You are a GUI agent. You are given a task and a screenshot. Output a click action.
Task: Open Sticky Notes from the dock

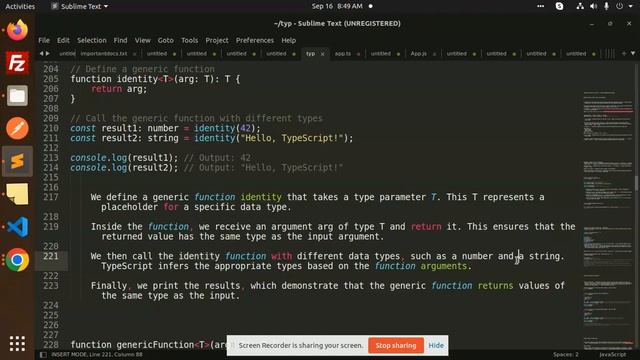click(x=17, y=194)
